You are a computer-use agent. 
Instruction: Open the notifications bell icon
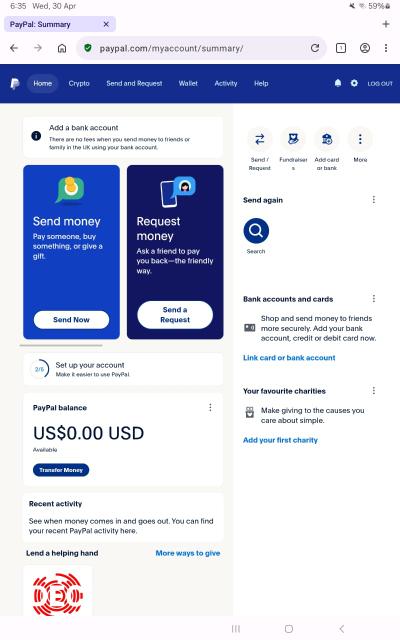(x=338, y=83)
